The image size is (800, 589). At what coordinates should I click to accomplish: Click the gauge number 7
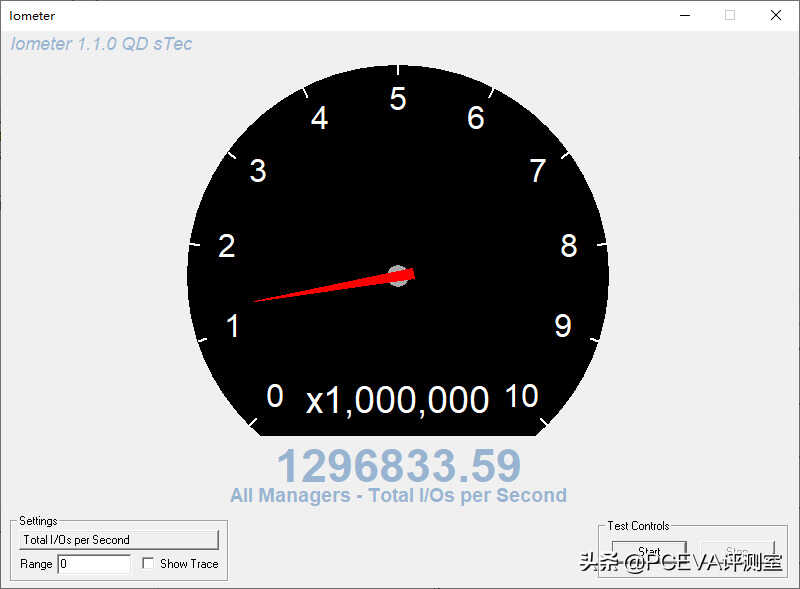[538, 171]
